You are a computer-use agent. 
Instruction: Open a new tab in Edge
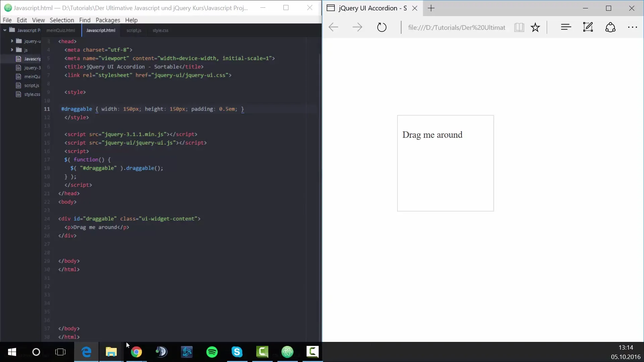click(x=431, y=8)
